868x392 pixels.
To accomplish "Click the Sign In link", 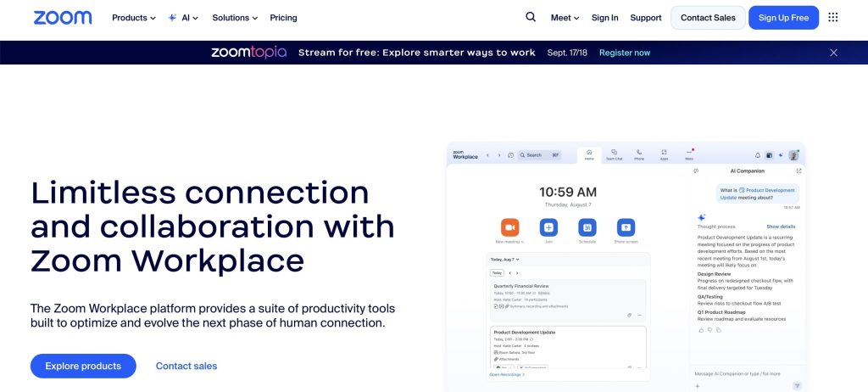I will 604,18.
